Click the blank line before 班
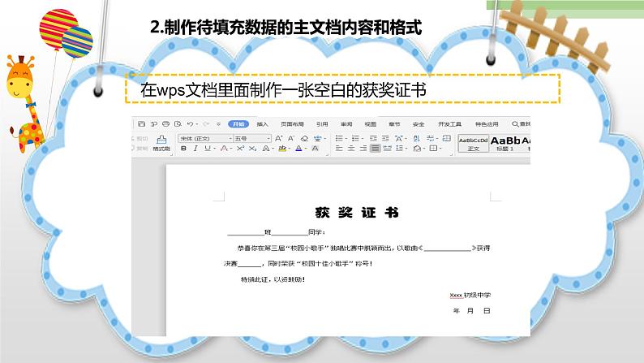Viewport: 644px width, 363px height. (245, 233)
